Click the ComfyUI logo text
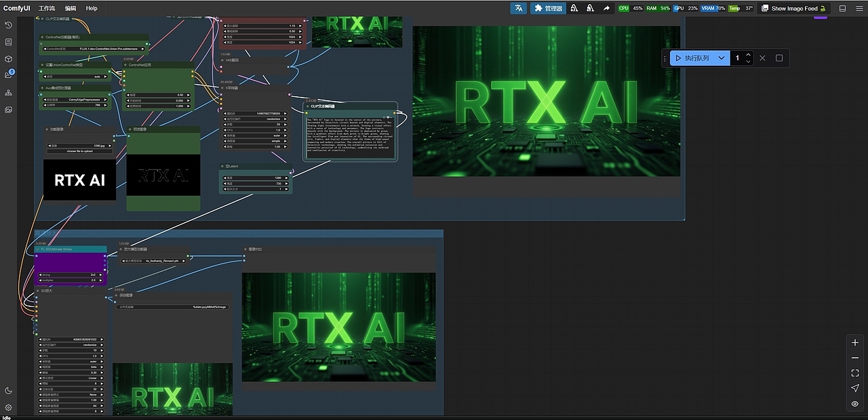 click(x=16, y=8)
